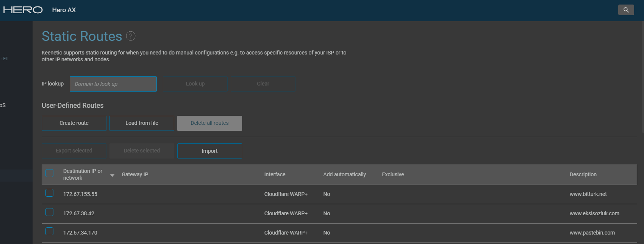Click the www.eksisozluk.com description

[594, 213]
